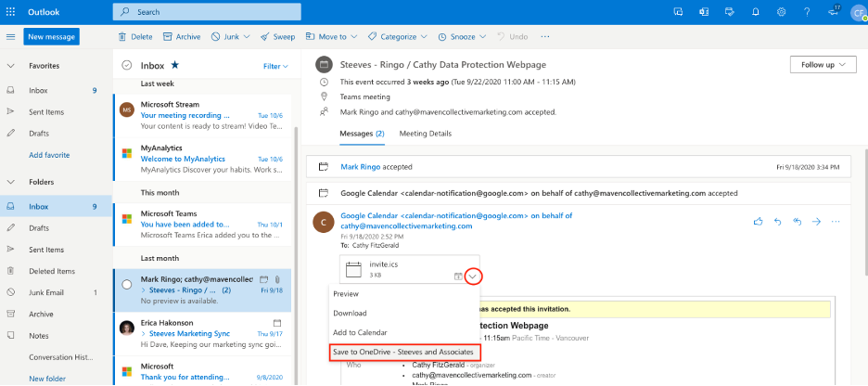This screenshot has height=386, width=868.
Task: Switch to the Messages (2) tab
Action: (x=362, y=134)
